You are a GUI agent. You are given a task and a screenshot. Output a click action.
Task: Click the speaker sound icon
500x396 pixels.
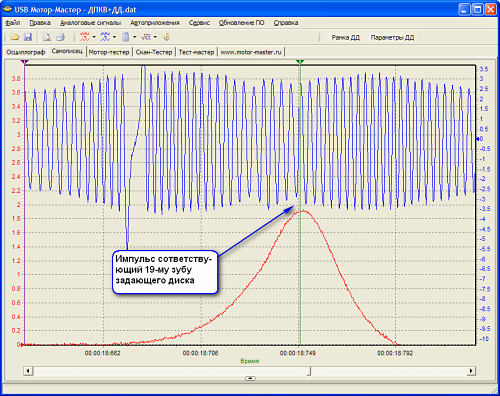[x=166, y=37]
